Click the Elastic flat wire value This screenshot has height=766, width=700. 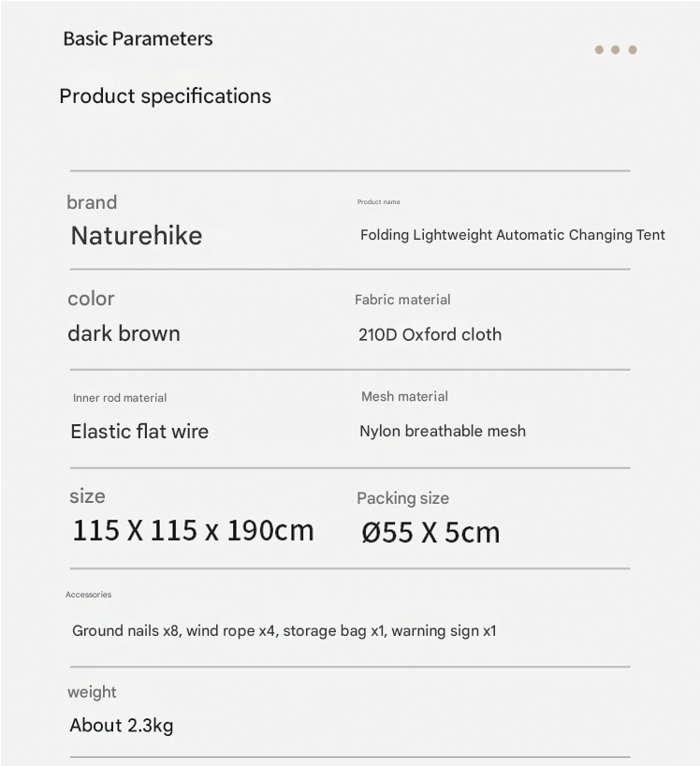(139, 432)
